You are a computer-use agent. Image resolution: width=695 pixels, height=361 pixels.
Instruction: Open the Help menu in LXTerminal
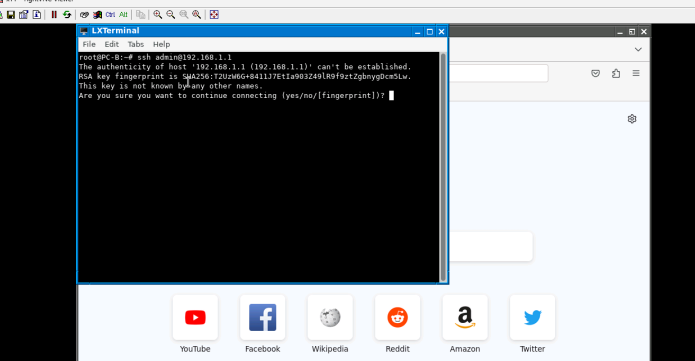[161, 44]
